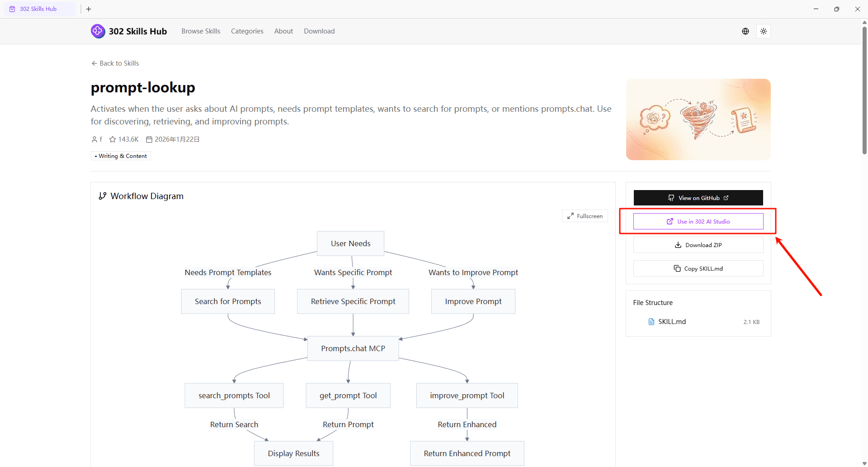Open the Browse Skills menu item
This screenshot has width=868, height=467.
click(201, 31)
